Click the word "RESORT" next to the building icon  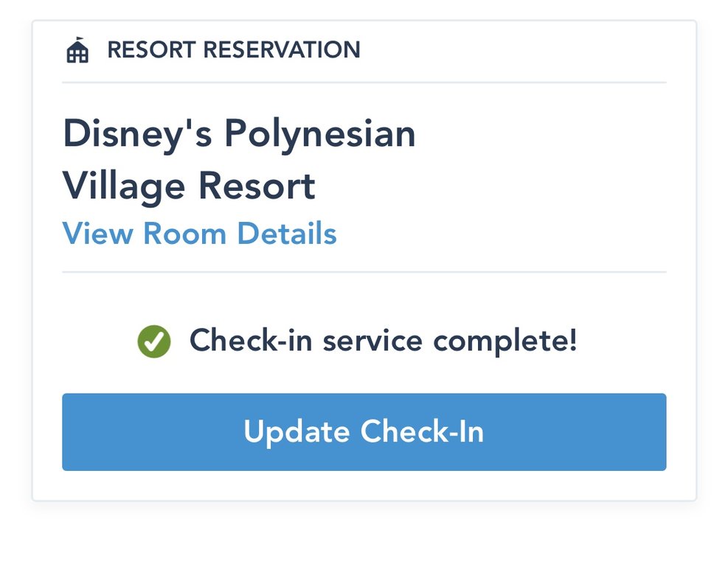tap(152, 50)
